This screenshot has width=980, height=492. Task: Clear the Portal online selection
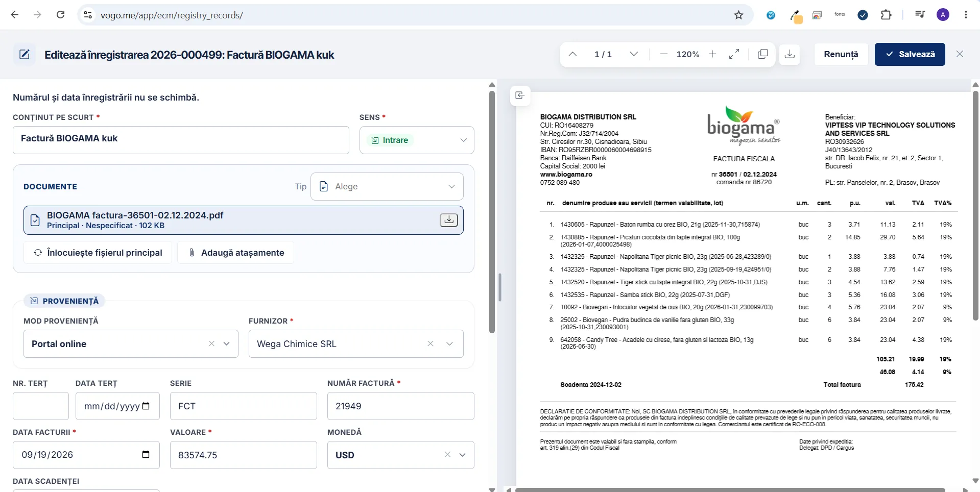[x=211, y=344]
